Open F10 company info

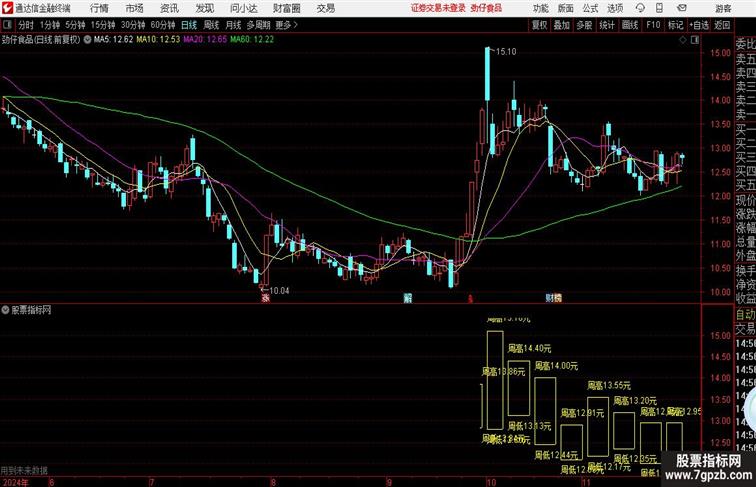pos(653,25)
